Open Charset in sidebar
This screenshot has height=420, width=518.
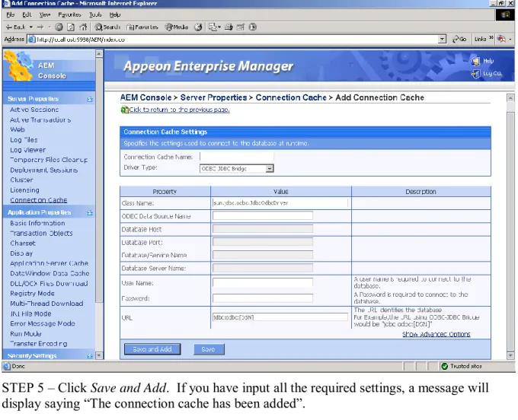[x=22, y=243]
